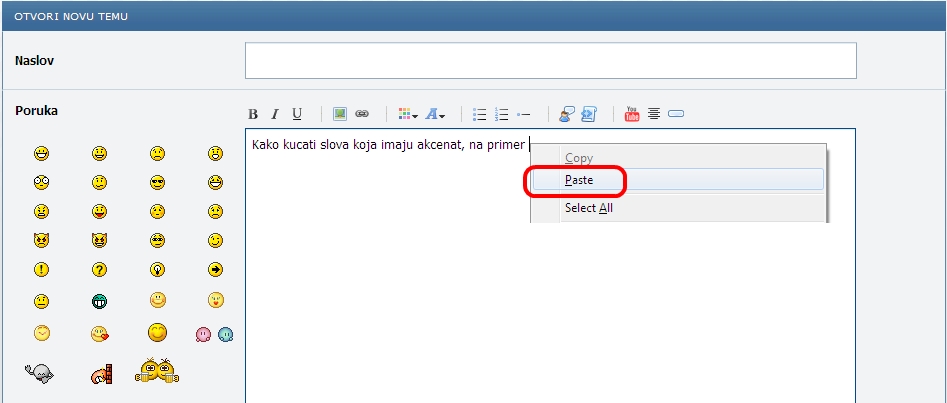
Task: Insert a YouTube video via toolbar icon
Action: pyautogui.click(x=632, y=114)
